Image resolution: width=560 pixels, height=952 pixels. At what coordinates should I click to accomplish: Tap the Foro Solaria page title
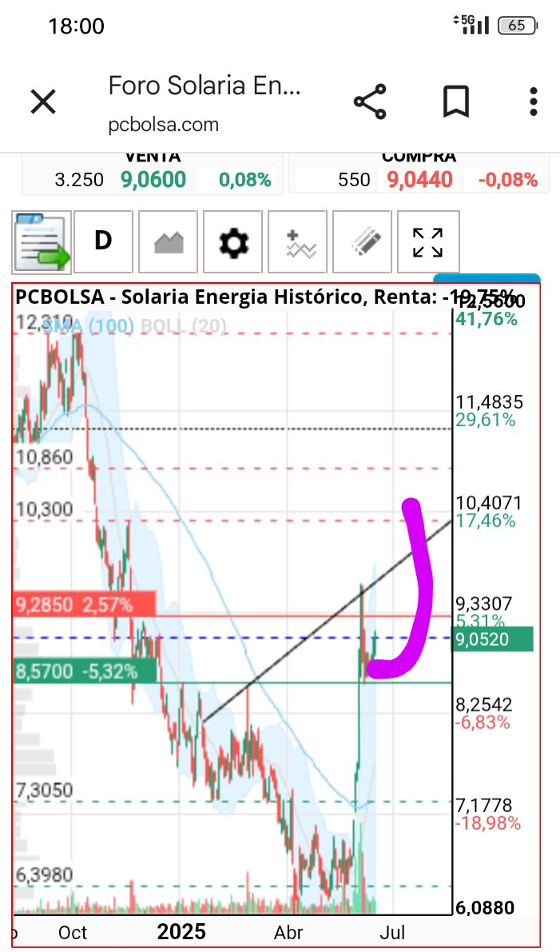(x=205, y=86)
